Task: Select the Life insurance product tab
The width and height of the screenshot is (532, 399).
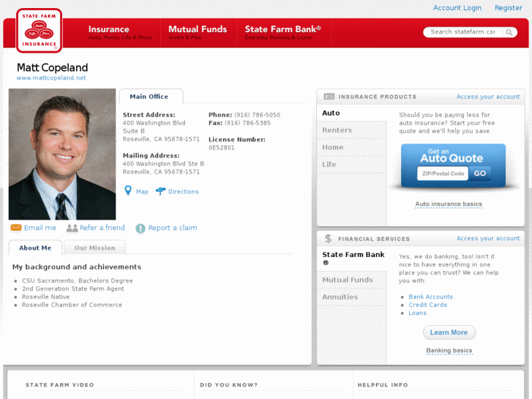Action: (x=352, y=164)
